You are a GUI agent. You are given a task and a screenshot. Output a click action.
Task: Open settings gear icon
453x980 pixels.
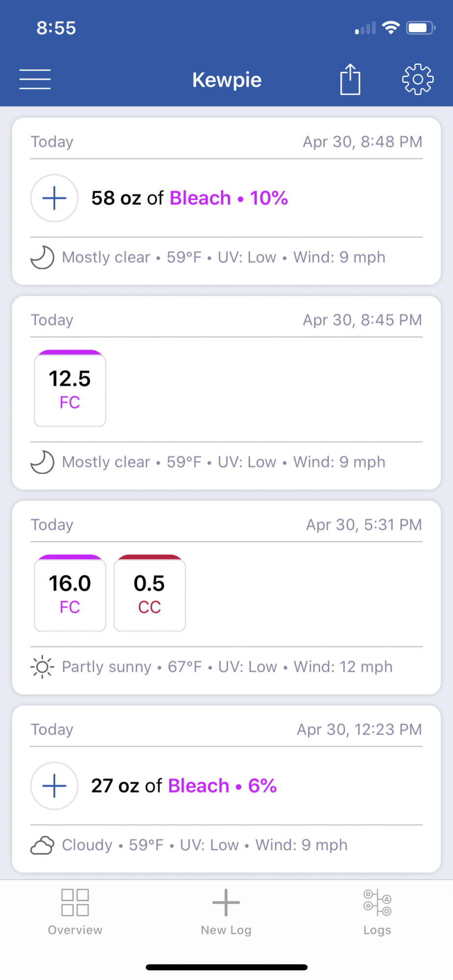[418, 79]
